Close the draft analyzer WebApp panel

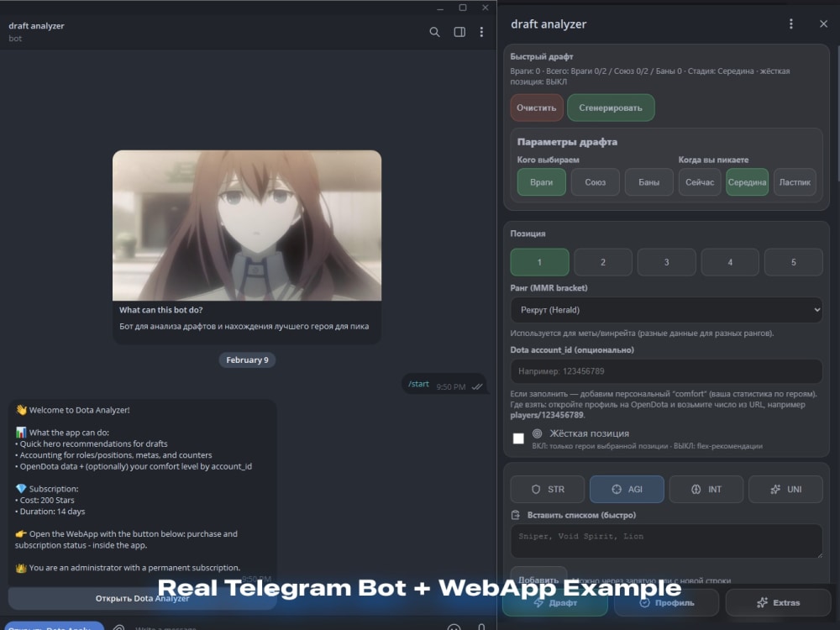pos(823,24)
